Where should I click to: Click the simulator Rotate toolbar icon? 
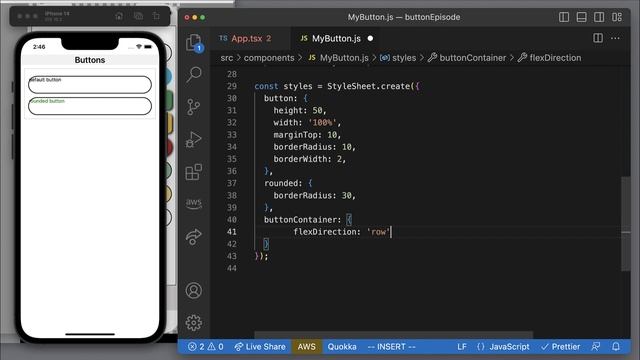[156, 16]
